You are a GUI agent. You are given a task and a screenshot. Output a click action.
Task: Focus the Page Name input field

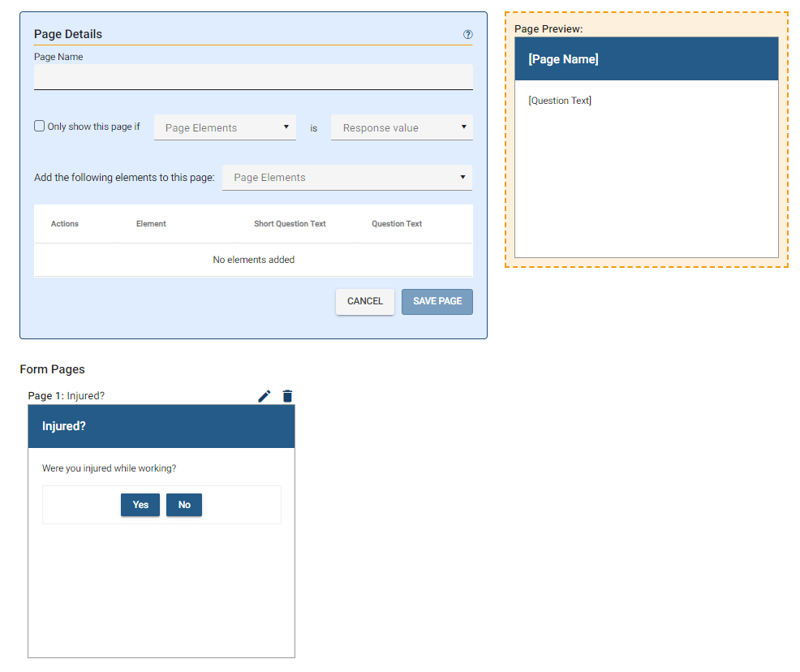(253, 77)
